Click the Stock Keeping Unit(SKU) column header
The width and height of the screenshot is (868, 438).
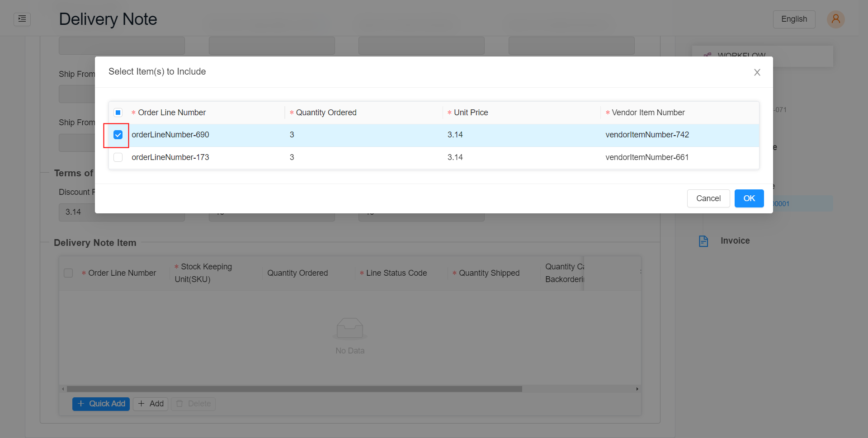click(x=203, y=273)
